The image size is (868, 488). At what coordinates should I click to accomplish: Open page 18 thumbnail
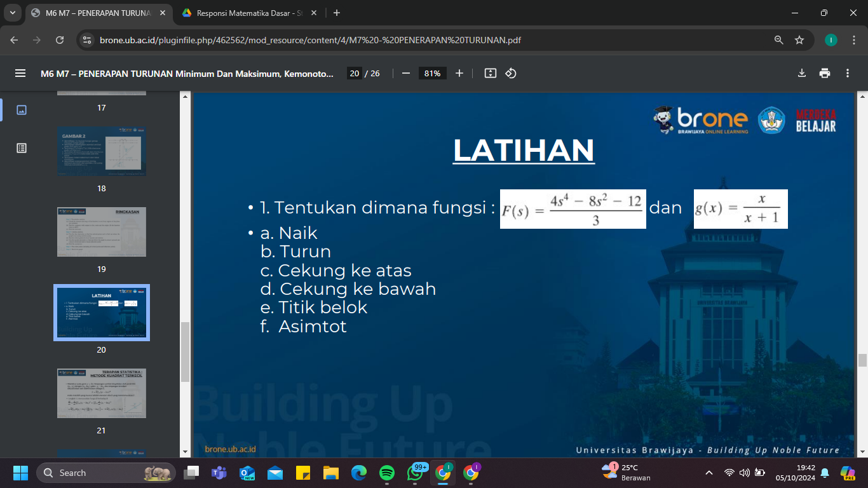[x=102, y=152]
